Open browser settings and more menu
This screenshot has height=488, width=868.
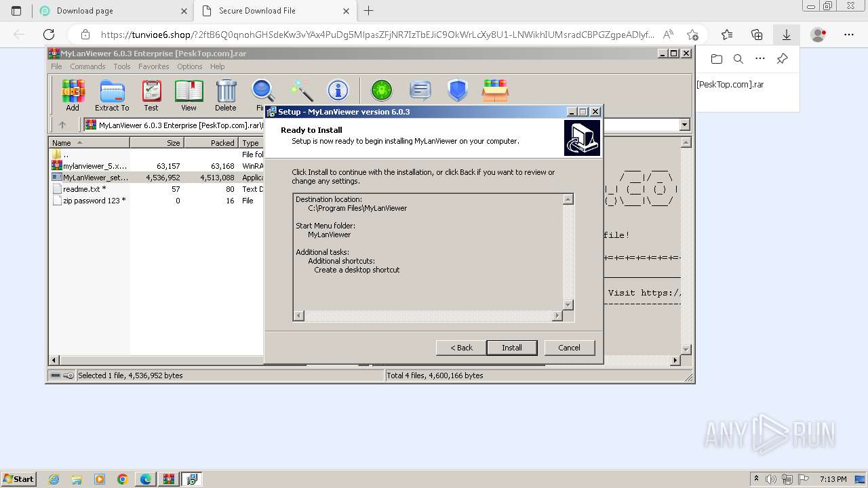[x=849, y=35]
